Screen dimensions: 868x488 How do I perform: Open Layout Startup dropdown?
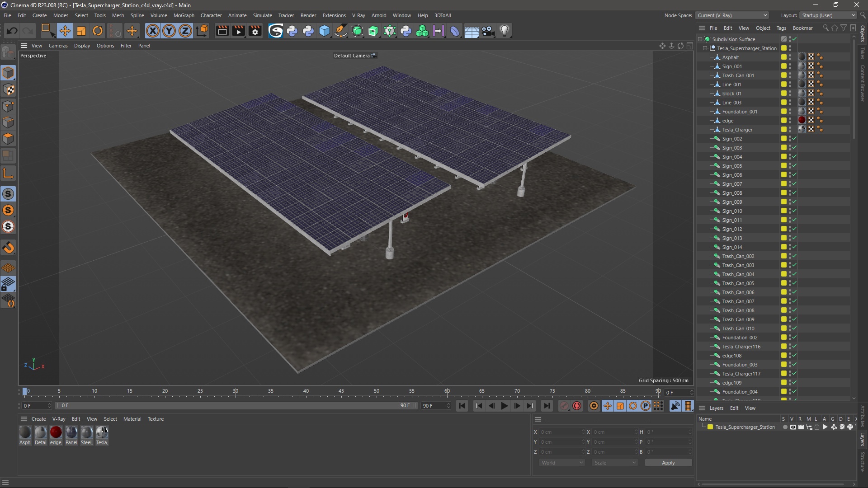828,15
